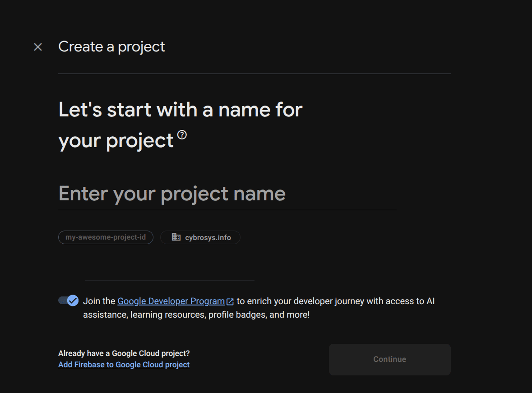The image size is (532, 393).
Task: Click the building icon beside cybrosys.info
Action: coord(176,237)
